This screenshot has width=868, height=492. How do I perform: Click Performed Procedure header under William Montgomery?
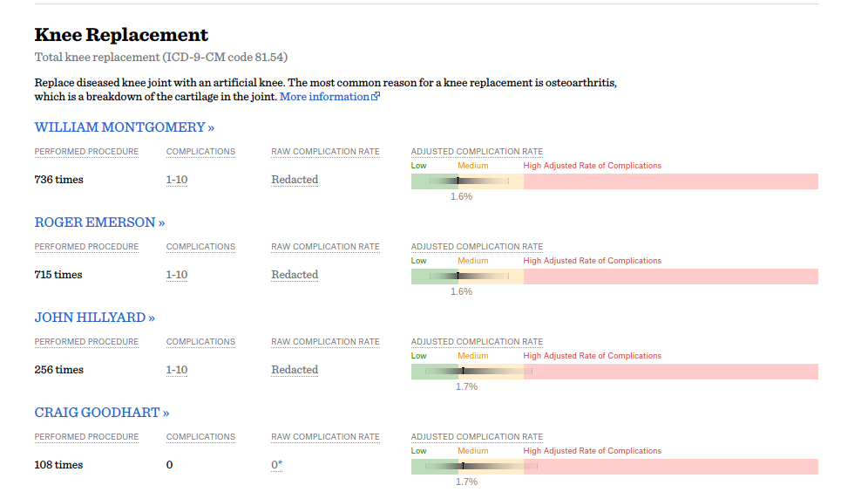pyautogui.click(x=86, y=152)
